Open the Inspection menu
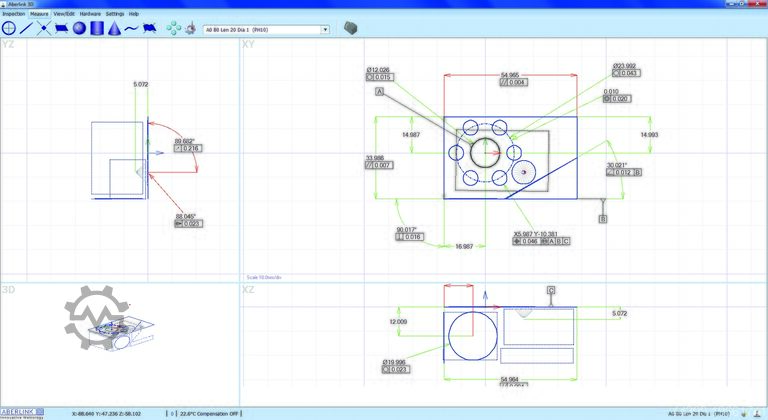The height and width of the screenshot is (420, 768). coord(13,14)
